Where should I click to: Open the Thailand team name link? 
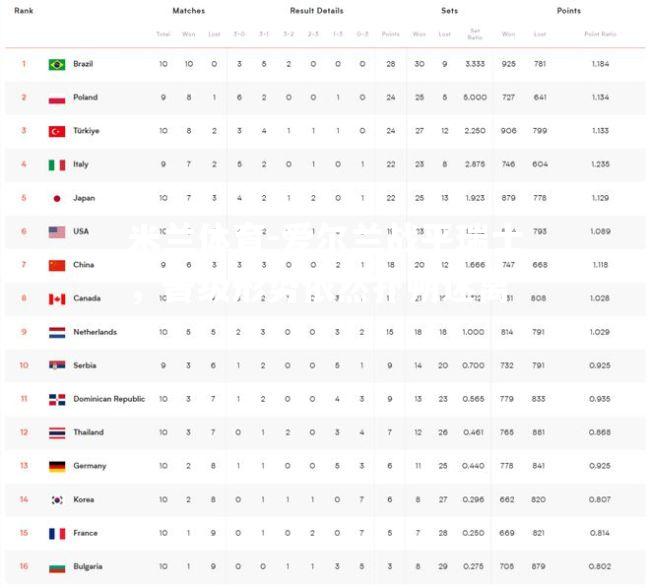(x=88, y=432)
